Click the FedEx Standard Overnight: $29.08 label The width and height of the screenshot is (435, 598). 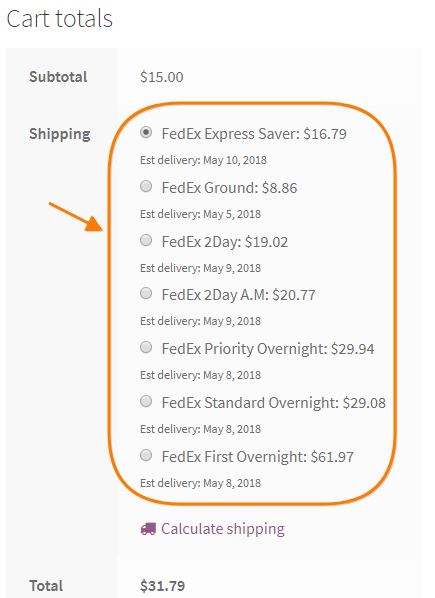pos(274,403)
